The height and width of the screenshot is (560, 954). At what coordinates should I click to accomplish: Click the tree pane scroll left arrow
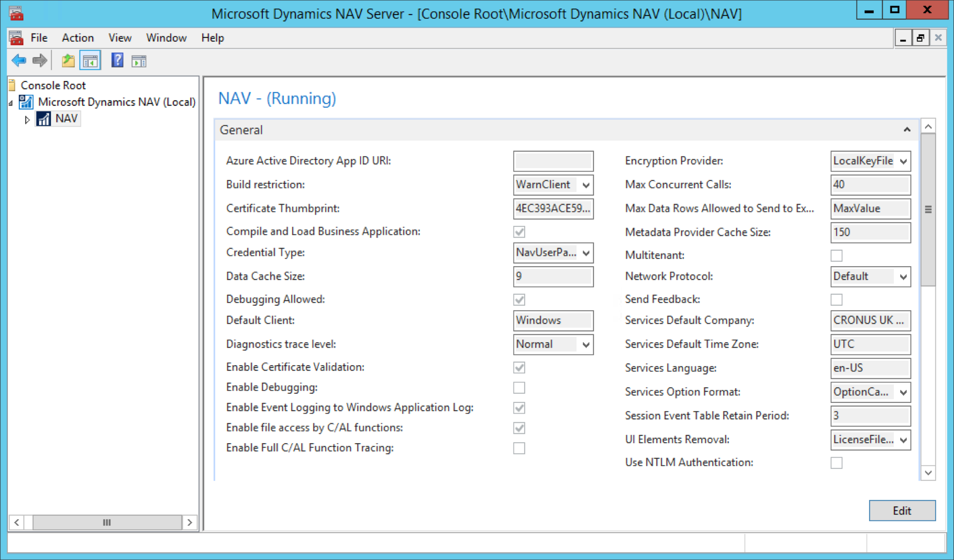coord(16,522)
